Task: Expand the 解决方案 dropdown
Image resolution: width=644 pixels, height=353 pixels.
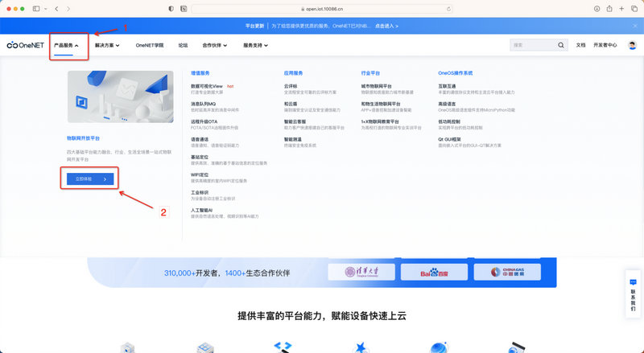Action: tap(107, 45)
